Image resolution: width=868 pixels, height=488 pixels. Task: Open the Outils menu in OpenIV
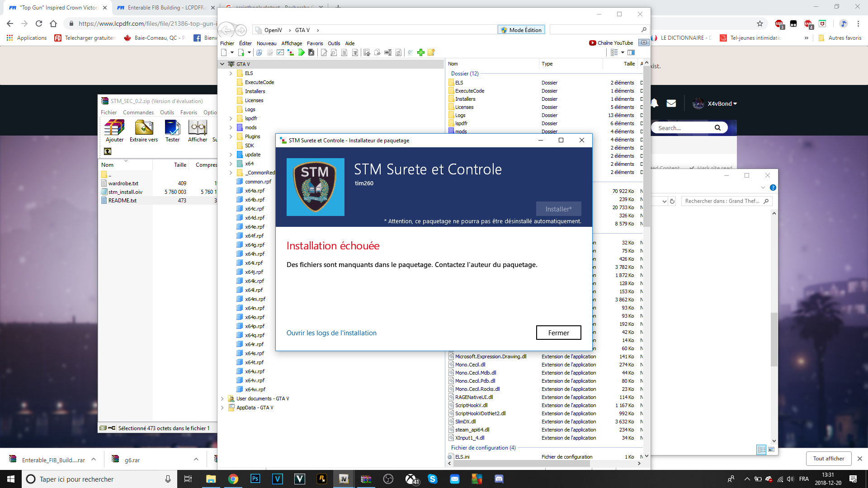(334, 43)
